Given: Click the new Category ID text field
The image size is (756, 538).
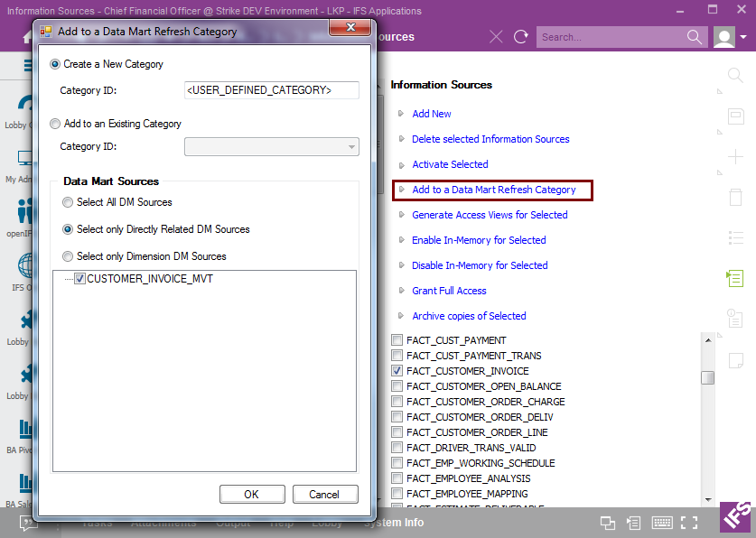Looking at the screenshot, I should (x=272, y=90).
